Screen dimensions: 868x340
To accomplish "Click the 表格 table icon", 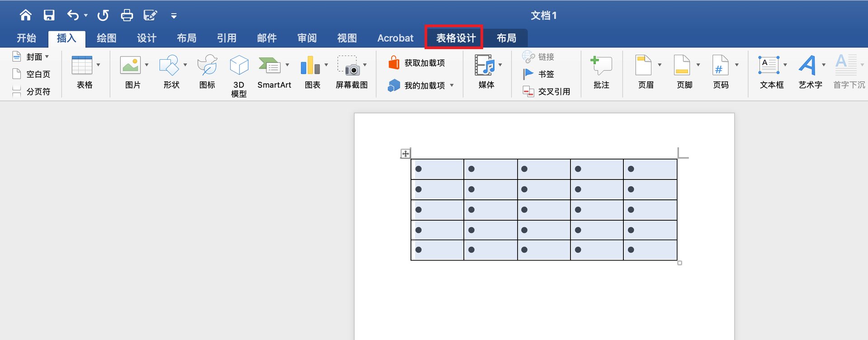I will [x=82, y=66].
